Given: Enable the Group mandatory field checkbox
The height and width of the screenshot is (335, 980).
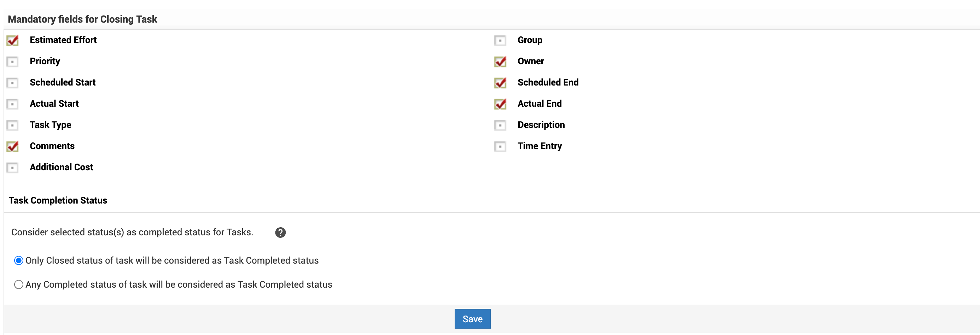Looking at the screenshot, I should click(x=500, y=40).
